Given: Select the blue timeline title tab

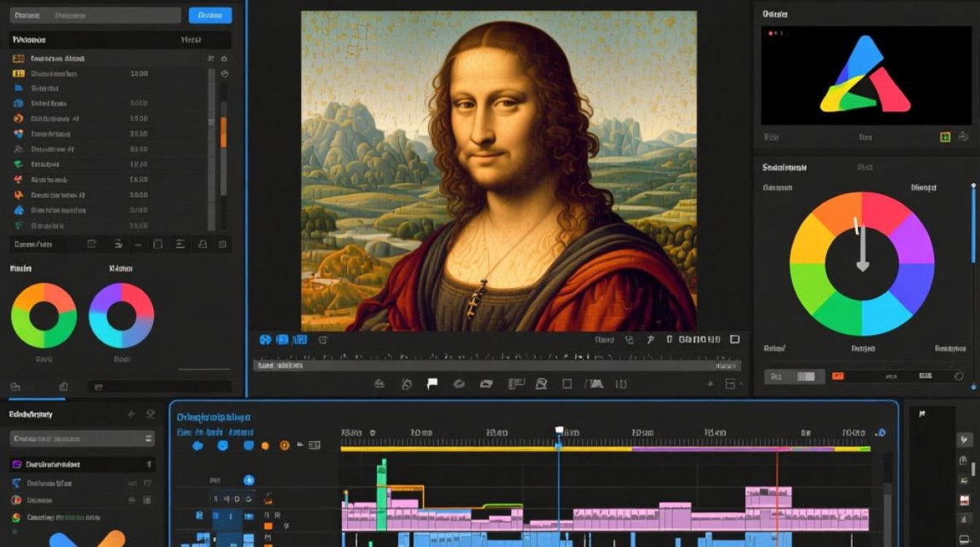Looking at the screenshot, I should 214,416.
